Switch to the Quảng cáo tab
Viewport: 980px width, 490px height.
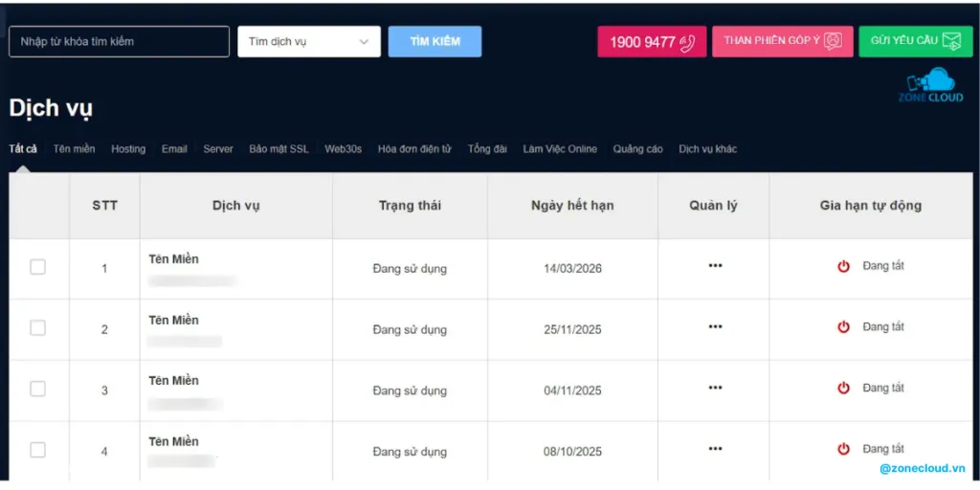638,148
